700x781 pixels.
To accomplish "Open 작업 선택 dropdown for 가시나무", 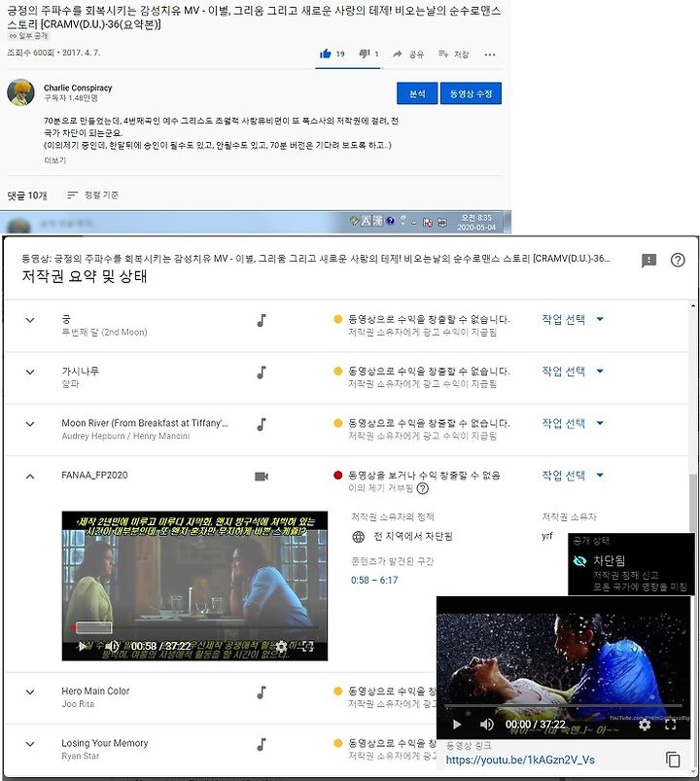I will pos(573,372).
